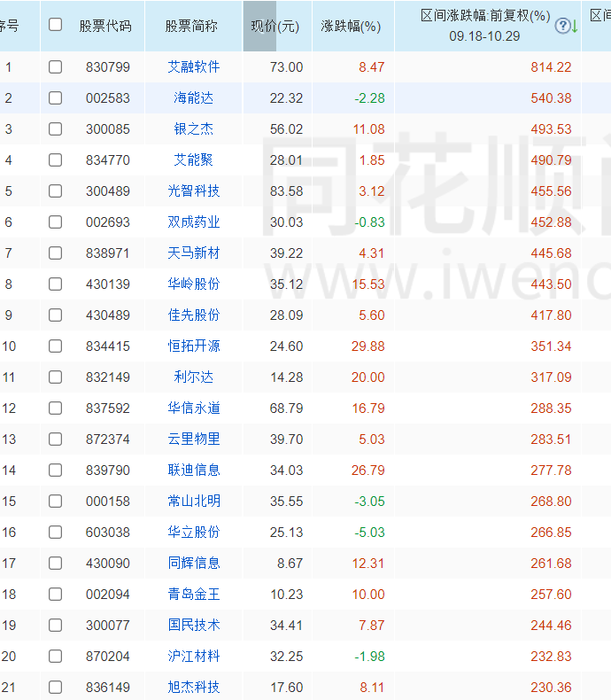The height and width of the screenshot is (700, 611).
Task: Click the 华立股份 link
Action: pyautogui.click(x=194, y=533)
